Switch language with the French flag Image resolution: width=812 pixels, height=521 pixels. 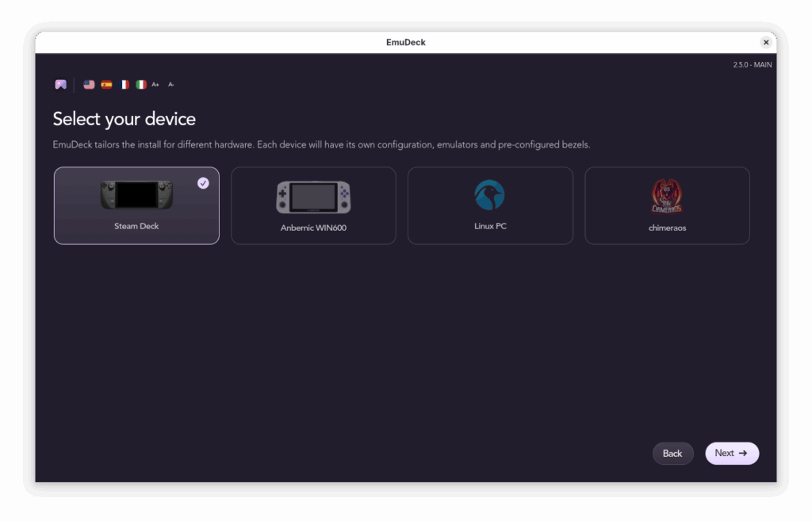[124, 84]
